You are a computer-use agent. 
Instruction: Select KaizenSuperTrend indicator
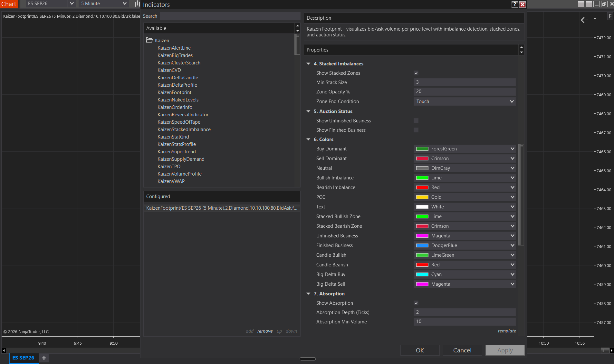(177, 152)
